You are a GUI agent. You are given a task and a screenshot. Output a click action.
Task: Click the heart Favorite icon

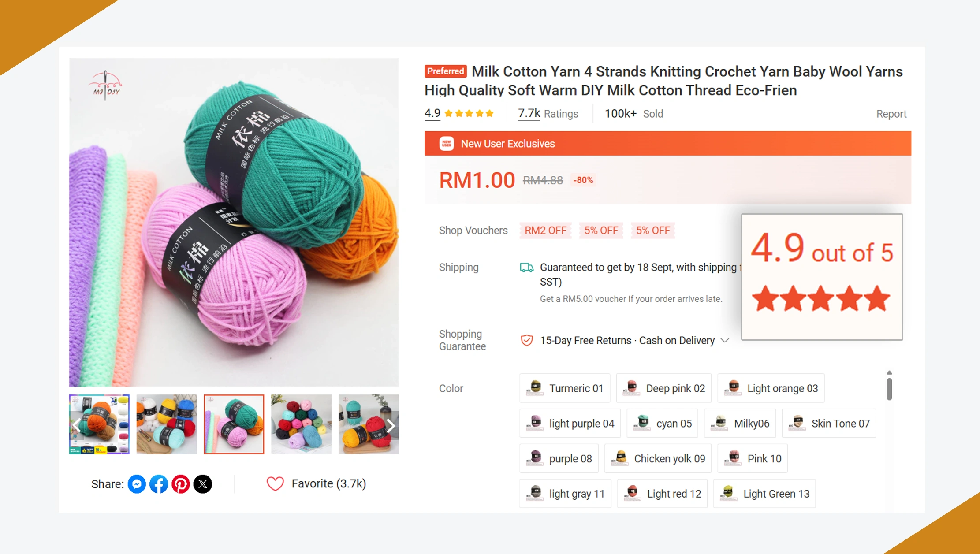[x=275, y=483]
